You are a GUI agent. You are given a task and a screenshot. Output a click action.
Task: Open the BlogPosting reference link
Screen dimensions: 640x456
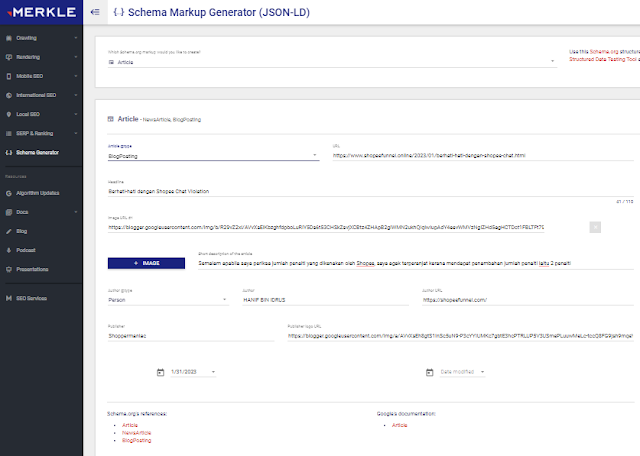136,440
